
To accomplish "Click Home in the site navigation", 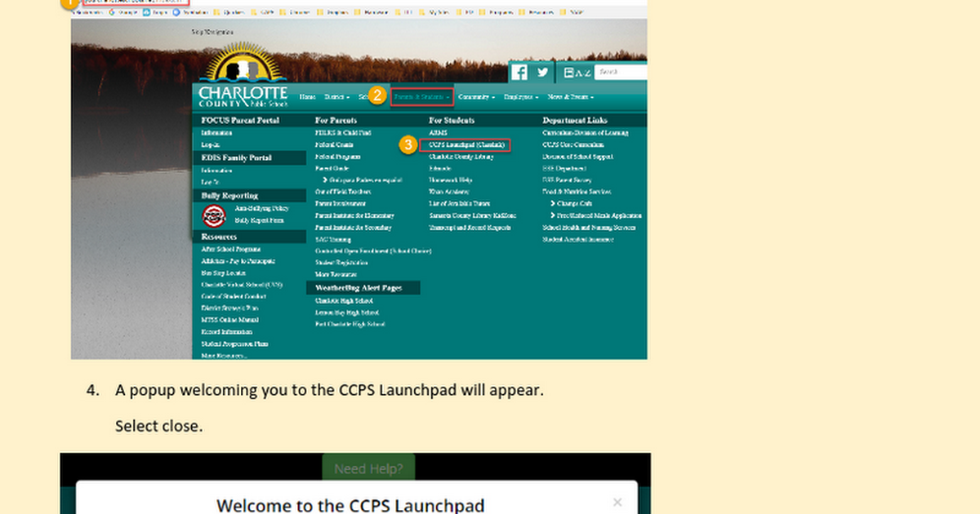I will pos(307,97).
